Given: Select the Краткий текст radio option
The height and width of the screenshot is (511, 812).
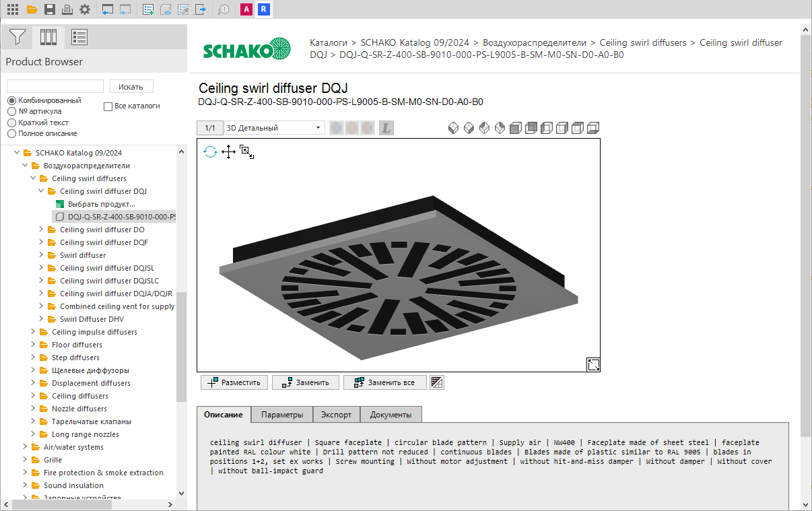Looking at the screenshot, I should [x=11, y=123].
